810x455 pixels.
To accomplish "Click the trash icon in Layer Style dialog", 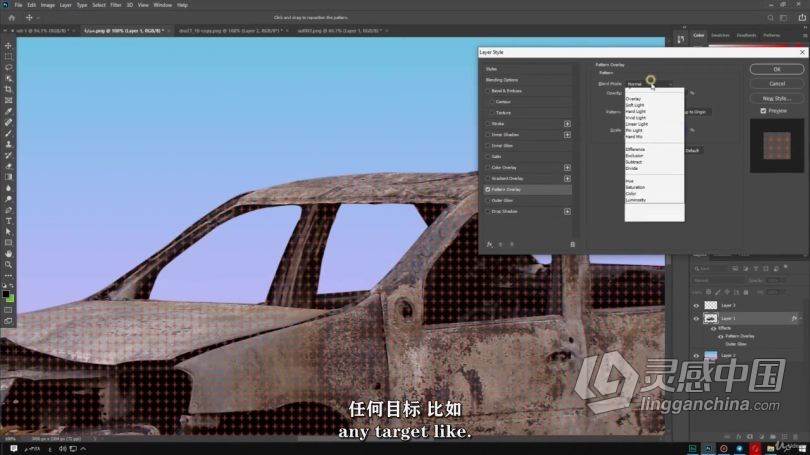I will (x=572, y=244).
